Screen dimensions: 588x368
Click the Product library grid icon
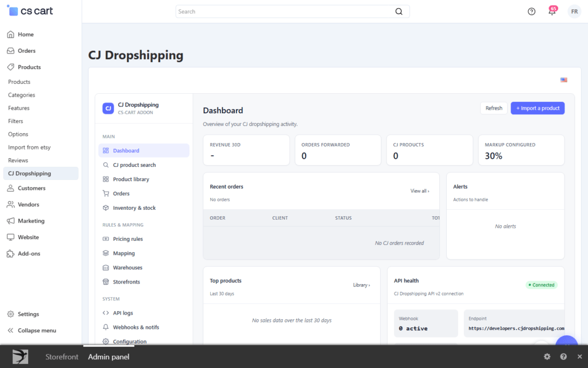tap(106, 179)
